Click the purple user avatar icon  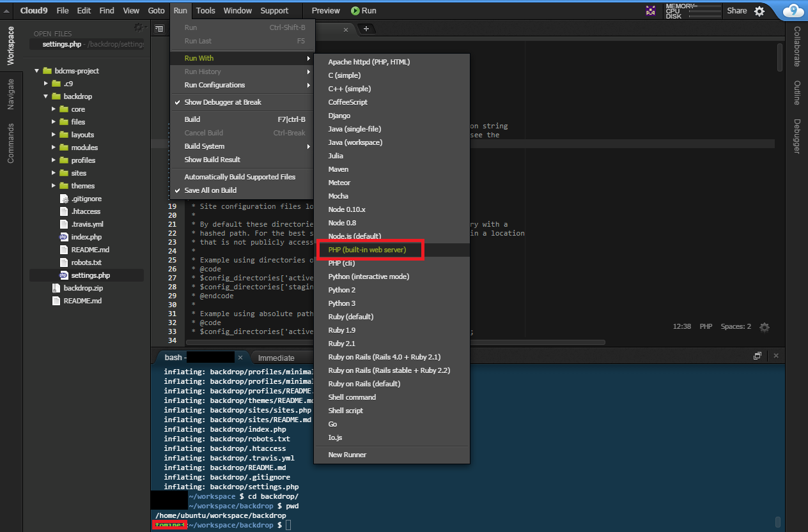651,10
